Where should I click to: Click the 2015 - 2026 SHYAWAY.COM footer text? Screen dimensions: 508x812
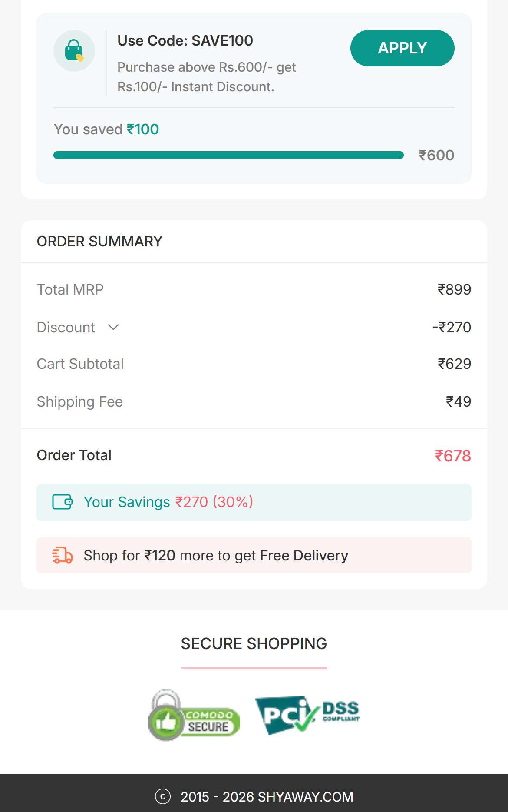coord(267,797)
